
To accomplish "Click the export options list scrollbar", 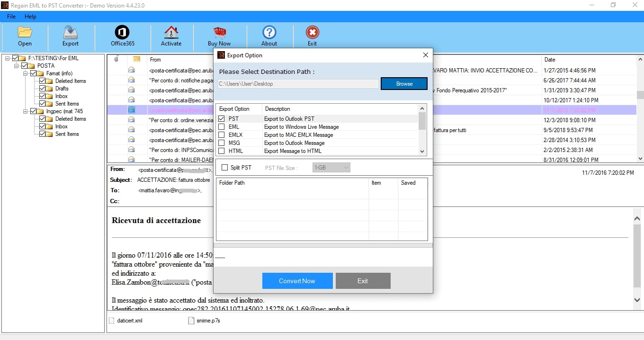I will (x=422, y=129).
